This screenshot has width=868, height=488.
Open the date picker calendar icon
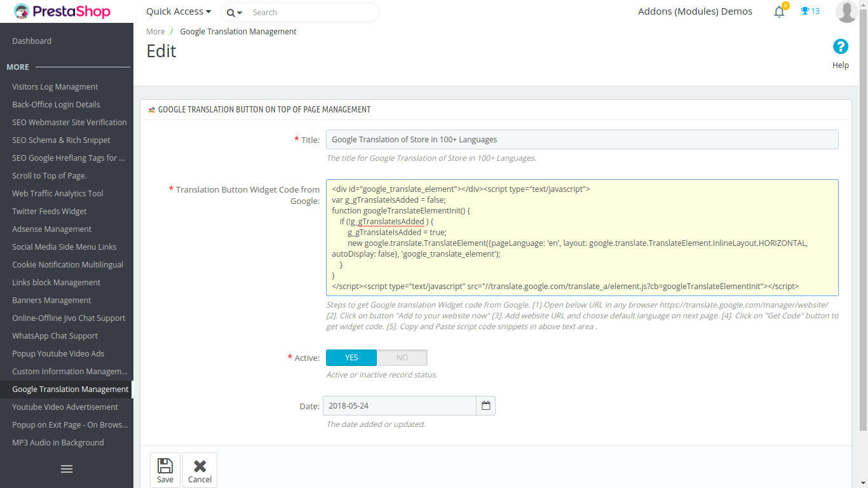(x=486, y=405)
